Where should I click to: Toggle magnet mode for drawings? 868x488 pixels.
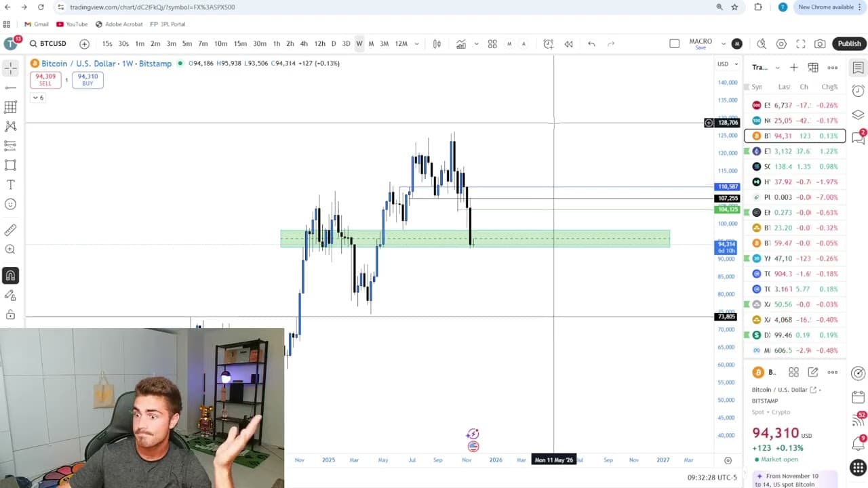10,276
